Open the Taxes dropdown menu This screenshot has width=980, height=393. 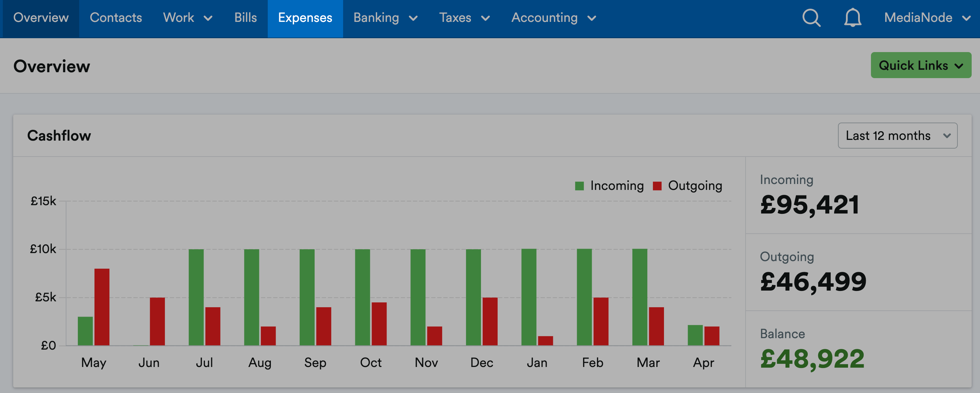pyautogui.click(x=464, y=18)
